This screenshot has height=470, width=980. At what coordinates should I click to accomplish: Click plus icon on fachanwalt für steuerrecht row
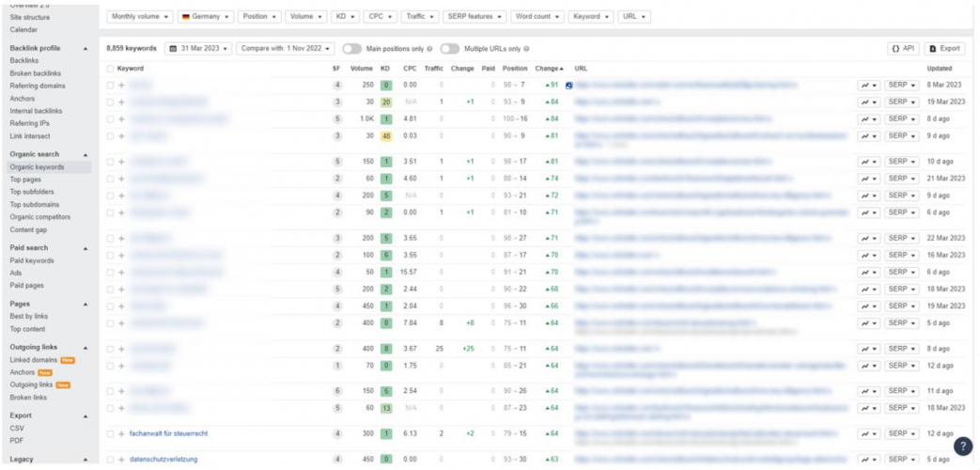tap(121, 433)
